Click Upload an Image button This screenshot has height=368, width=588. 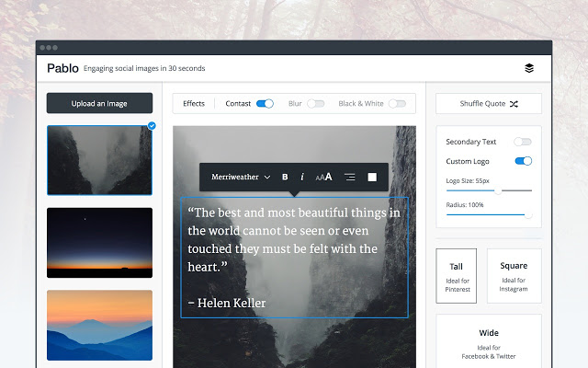tap(99, 103)
